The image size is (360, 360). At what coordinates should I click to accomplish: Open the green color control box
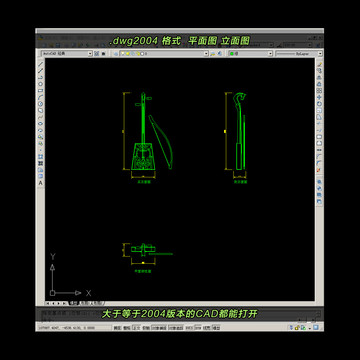tap(250, 53)
